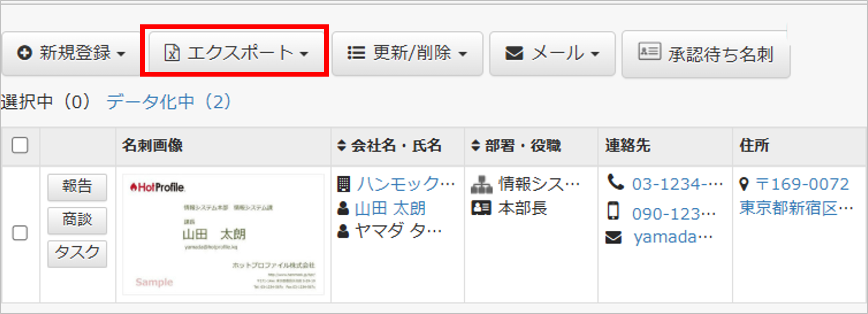
Task: Click the phone icon next to 03-1234
Action: point(615,182)
